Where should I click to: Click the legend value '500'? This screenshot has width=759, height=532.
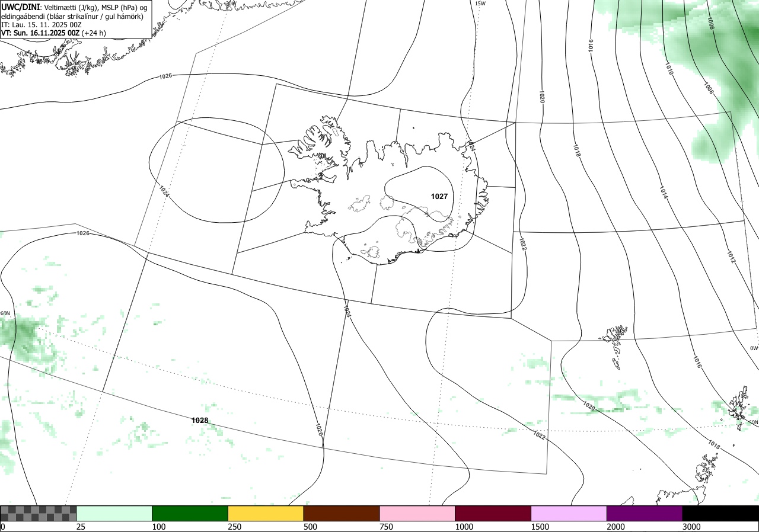pyautogui.click(x=310, y=527)
